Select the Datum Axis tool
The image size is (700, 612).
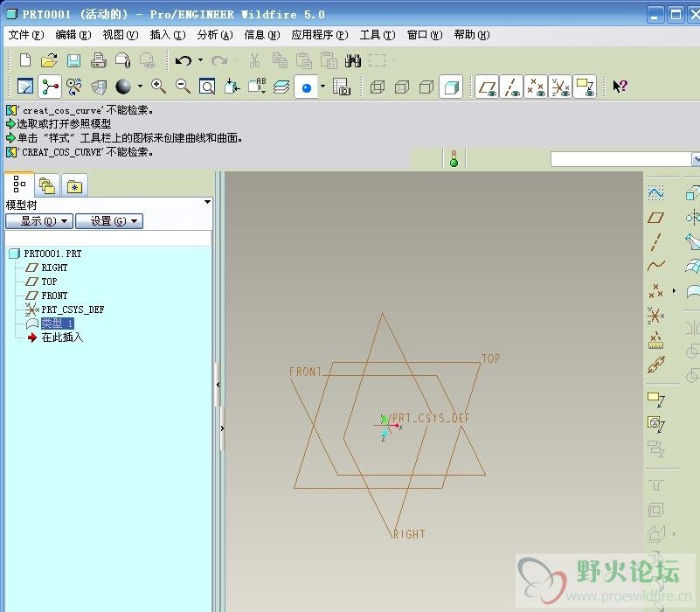tap(655, 241)
